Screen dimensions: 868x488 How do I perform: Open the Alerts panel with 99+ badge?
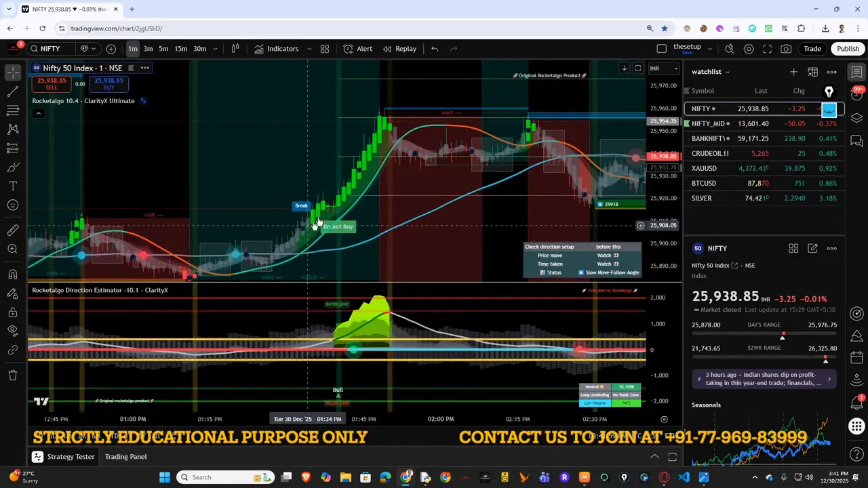click(x=856, y=92)
